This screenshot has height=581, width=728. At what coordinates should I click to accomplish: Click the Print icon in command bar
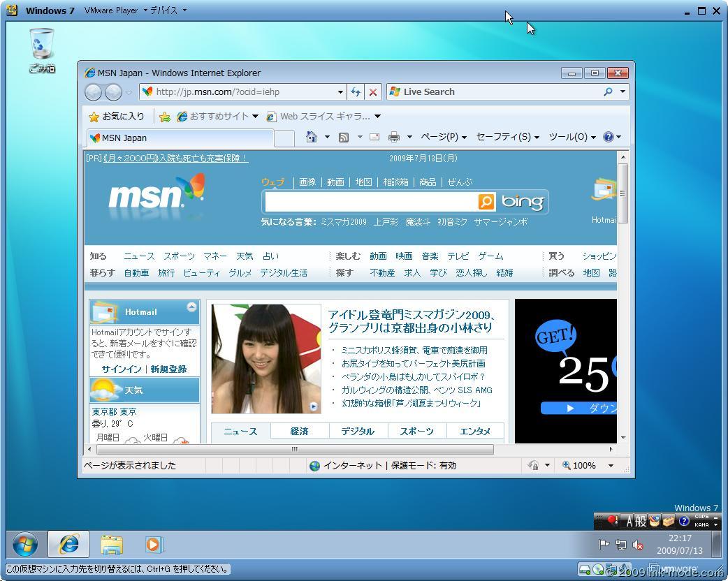(394, 137)
